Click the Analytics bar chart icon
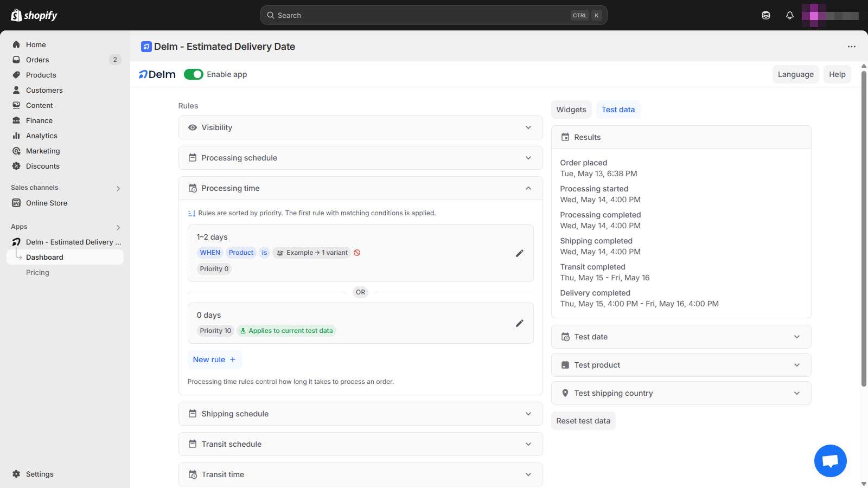 [x=16, y=136]
